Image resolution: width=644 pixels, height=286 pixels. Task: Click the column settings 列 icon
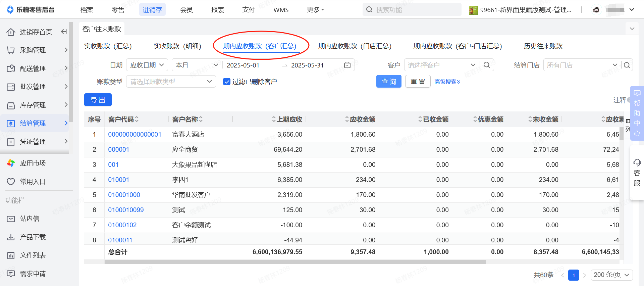tap(628, 125)
